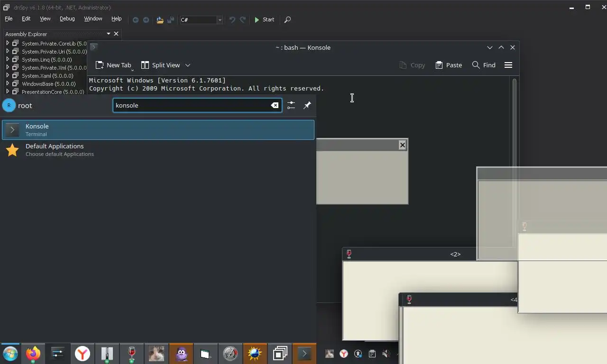The width and height of the screenshot is (607, 364).
Task: Click Copy button in Konsole toolbar
Action: (412, 65)
